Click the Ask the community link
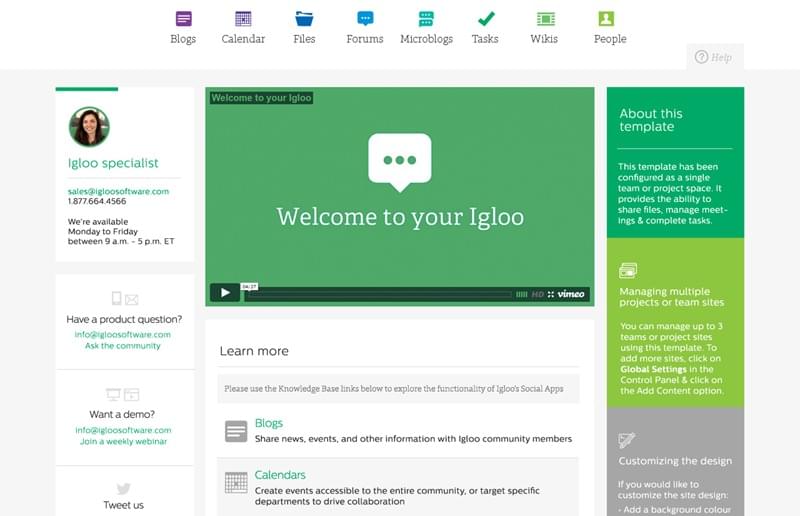The image size is (800, 516). tap(123, 346)
